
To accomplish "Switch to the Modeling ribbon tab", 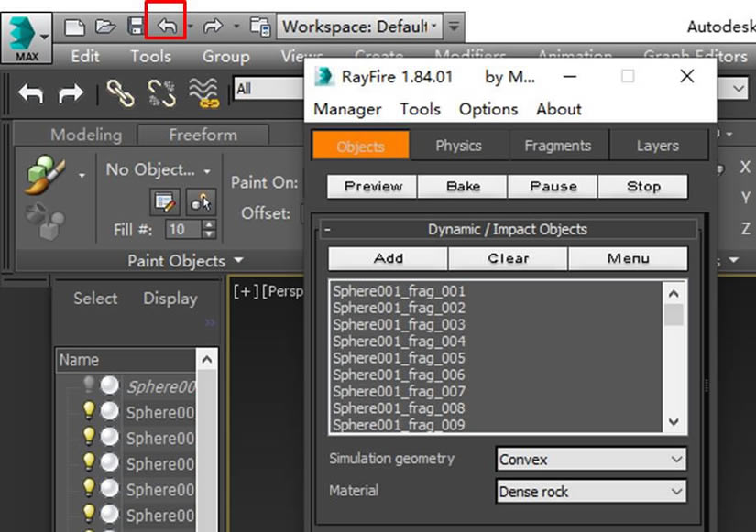I will click(x=86, y=135).
